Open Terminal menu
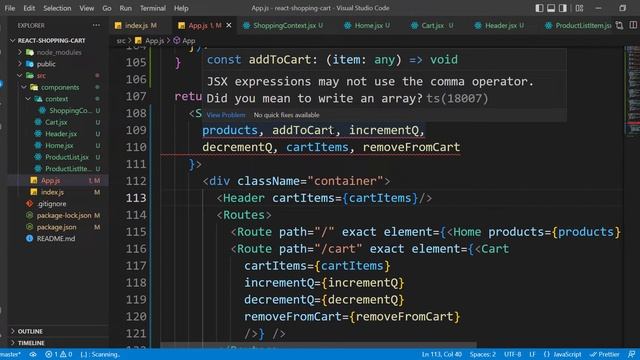This screenshot has height=360, width=640. click(x=153, y=8)
